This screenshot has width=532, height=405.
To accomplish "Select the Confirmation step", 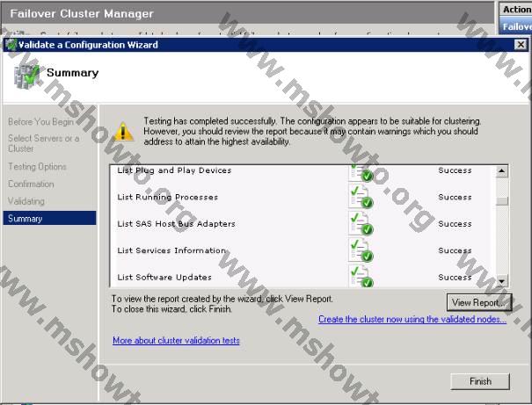I will (31, 184).
